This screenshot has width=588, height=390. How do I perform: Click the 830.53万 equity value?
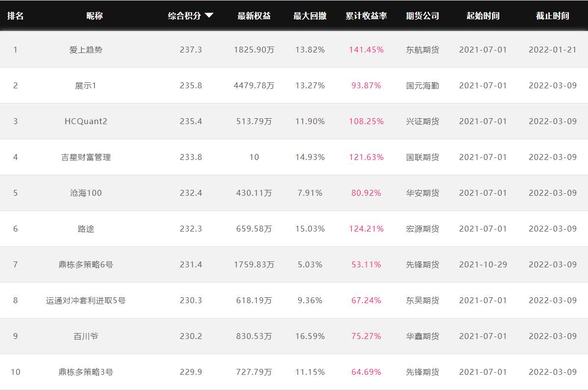(x=254, y=336)
